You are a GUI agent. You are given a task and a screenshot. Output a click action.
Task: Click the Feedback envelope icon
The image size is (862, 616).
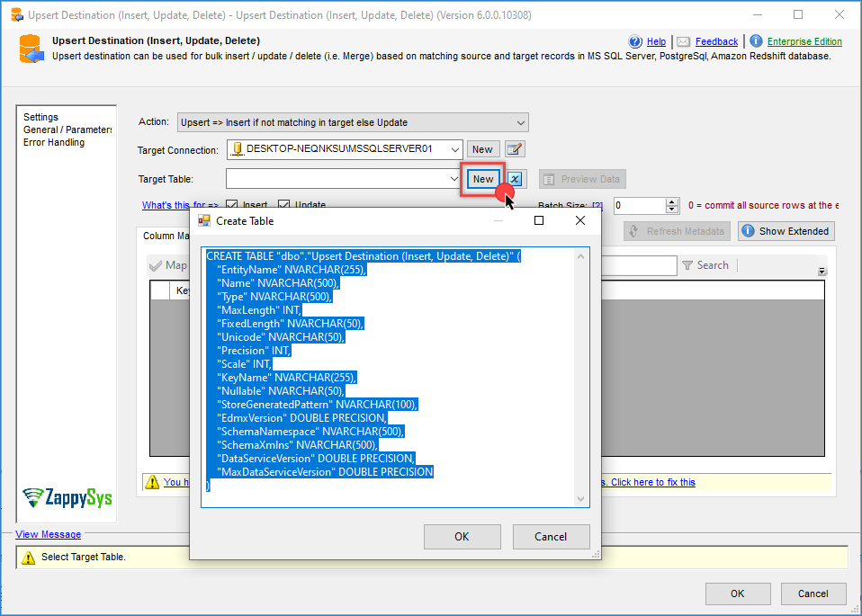(684, 41)
